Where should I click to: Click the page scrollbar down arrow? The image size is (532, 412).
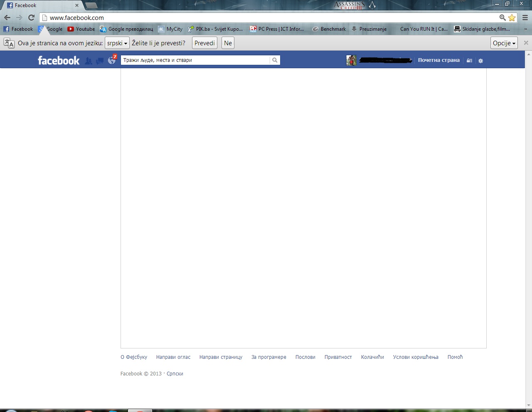(x=529, y=405)
